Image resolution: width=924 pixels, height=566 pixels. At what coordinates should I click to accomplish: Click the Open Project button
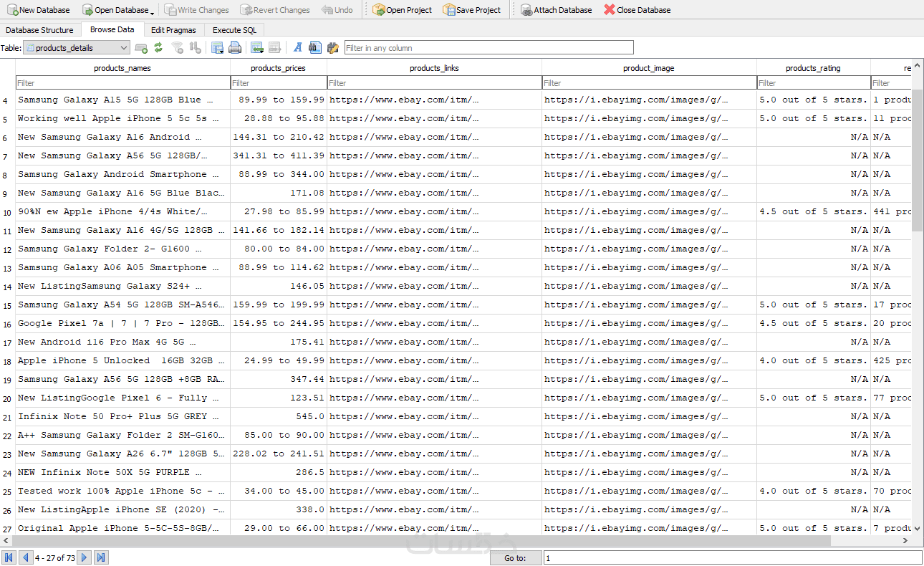[x=402, y=10]
